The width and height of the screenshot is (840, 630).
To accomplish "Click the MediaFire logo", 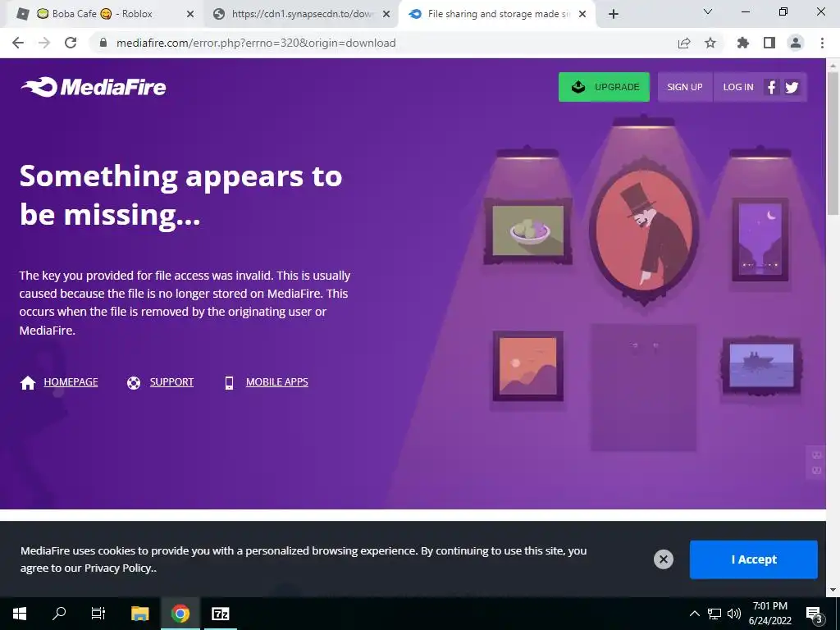I will click(x=94, y=87).
